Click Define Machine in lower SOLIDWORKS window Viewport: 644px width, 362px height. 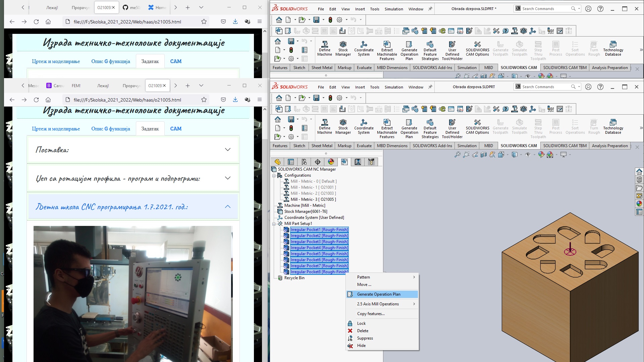pyautogui.click(x=324, y=127)
